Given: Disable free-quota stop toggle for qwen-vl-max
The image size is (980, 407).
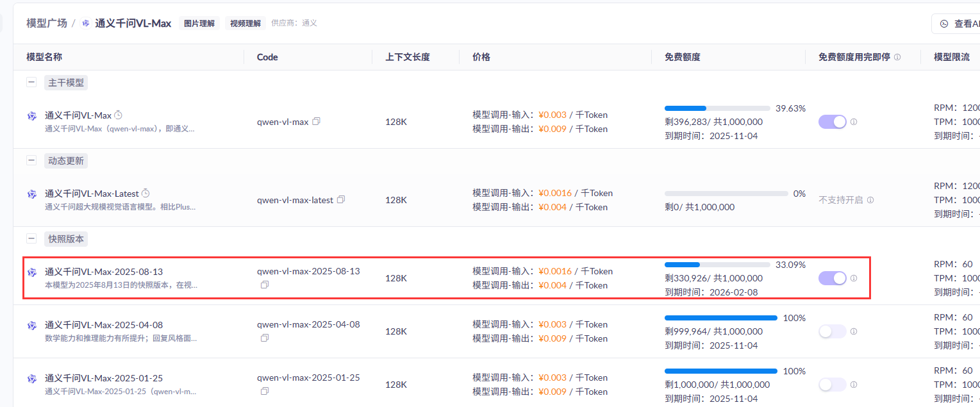Looking at the screenshot, I should click(x=833, y=122).
